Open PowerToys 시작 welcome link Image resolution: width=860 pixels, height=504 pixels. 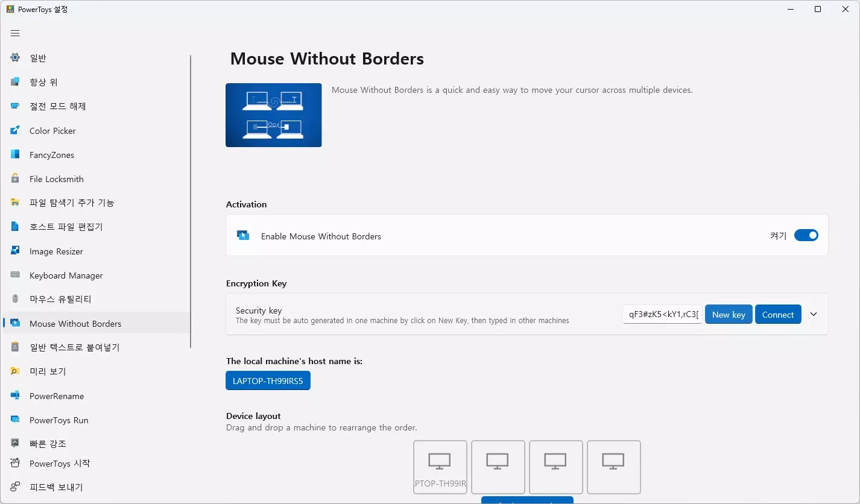tap(96, 463)
